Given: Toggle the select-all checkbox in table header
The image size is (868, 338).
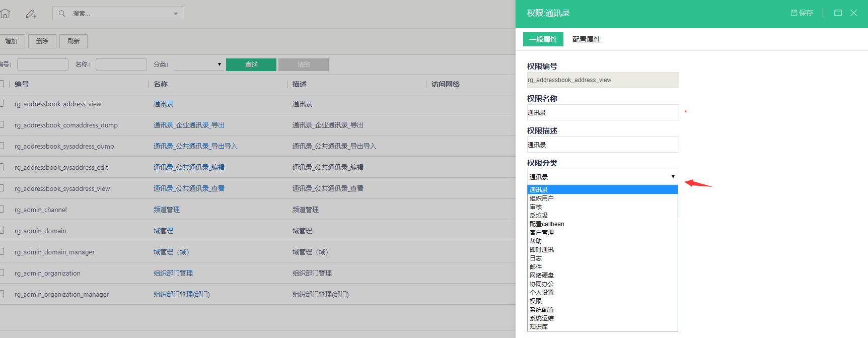Looking at the screenshot, I should 2,84.
